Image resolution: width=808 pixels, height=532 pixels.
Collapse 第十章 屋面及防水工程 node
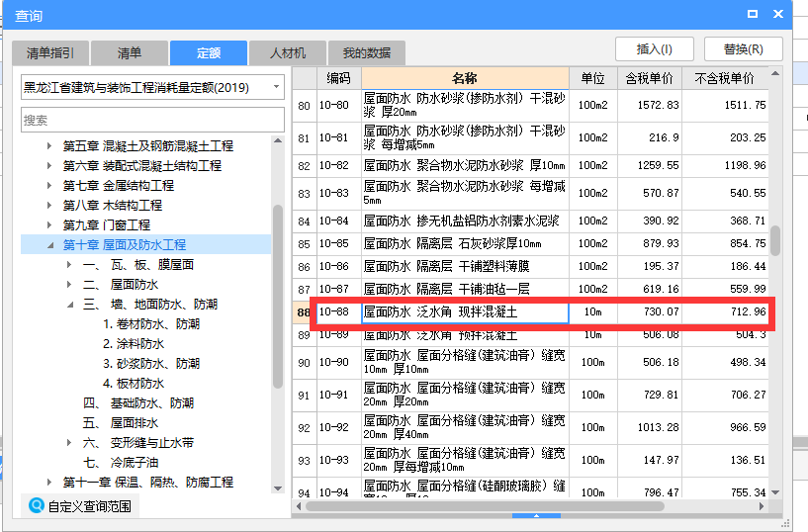(49, 245)
